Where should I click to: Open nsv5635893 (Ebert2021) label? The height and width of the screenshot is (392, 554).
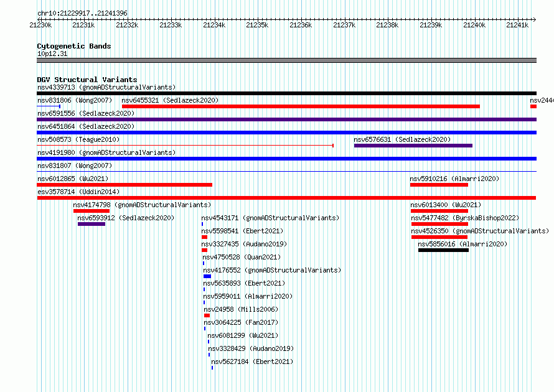pyautogui.click(x=244, y=283)
